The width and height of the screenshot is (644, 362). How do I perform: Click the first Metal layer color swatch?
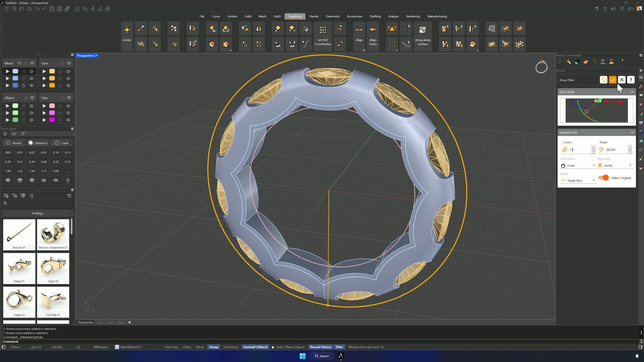click(x=15, y=71)
